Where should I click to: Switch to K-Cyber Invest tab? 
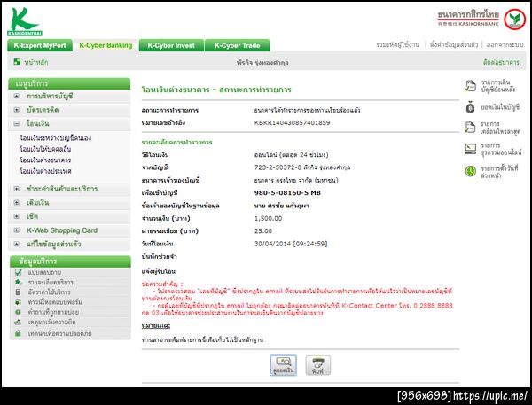tap(171, 45)
